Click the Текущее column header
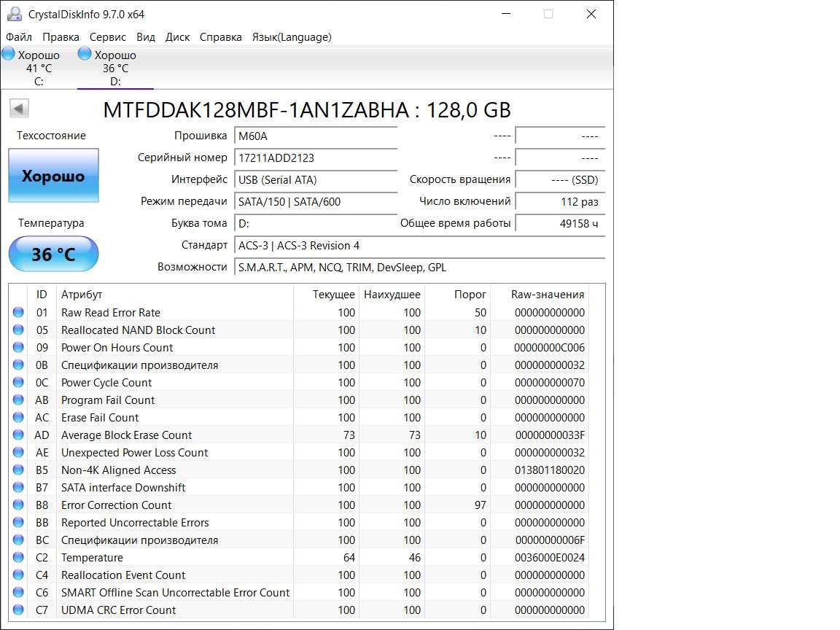Viewport: 840px width, 630px height. [x=326, y=295]
